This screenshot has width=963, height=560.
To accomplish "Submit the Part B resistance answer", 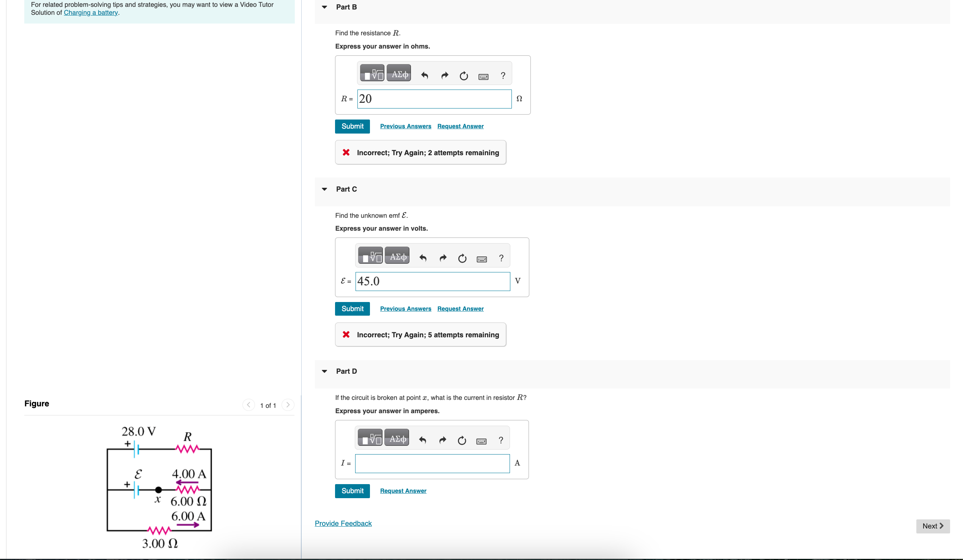I will [x=352, y=126].
